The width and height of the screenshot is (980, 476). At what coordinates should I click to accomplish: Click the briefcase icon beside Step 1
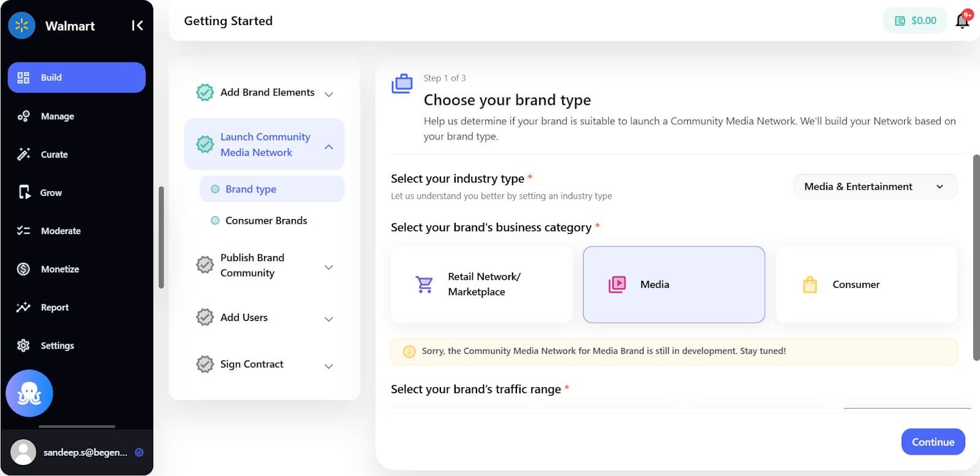pyautogui.click(x=402, y=84)
